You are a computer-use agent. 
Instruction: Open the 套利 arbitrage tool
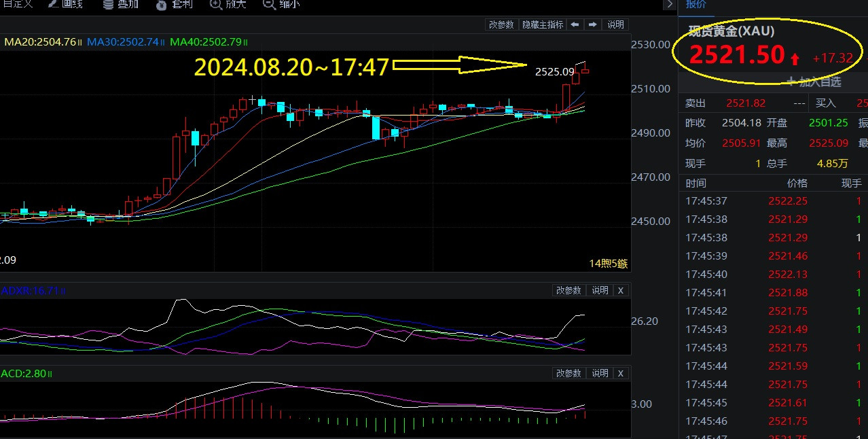click(161, 5)
